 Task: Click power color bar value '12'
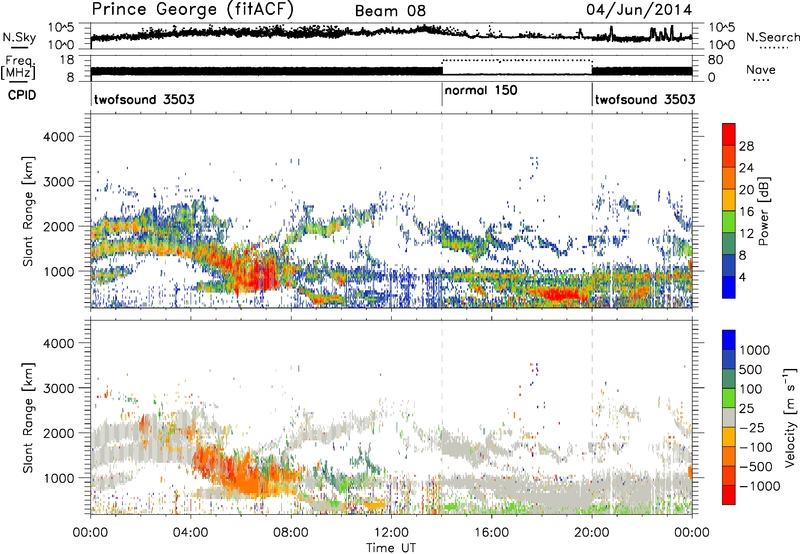click(746, 234)
